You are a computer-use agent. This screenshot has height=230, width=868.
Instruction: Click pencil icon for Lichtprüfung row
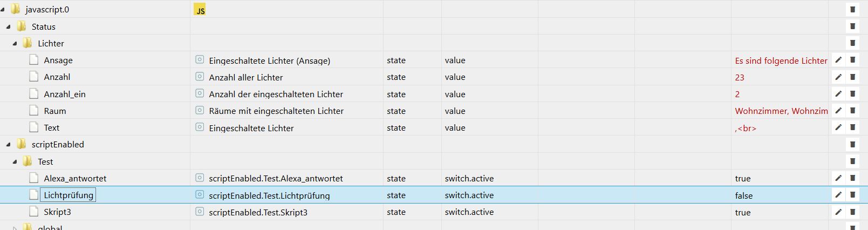(838, 195)
